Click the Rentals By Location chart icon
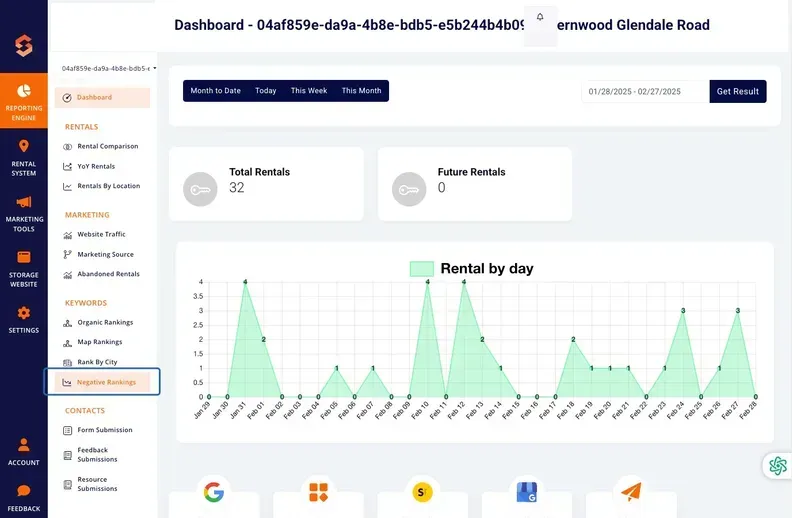 pos(67,186)
